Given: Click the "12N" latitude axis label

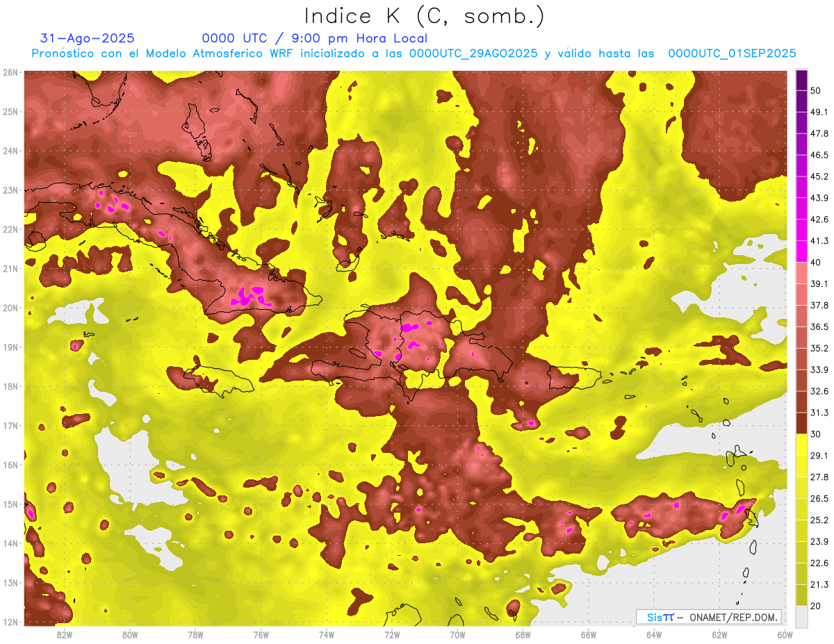Looking at the screenshot, I should click(x=10, y=622).
